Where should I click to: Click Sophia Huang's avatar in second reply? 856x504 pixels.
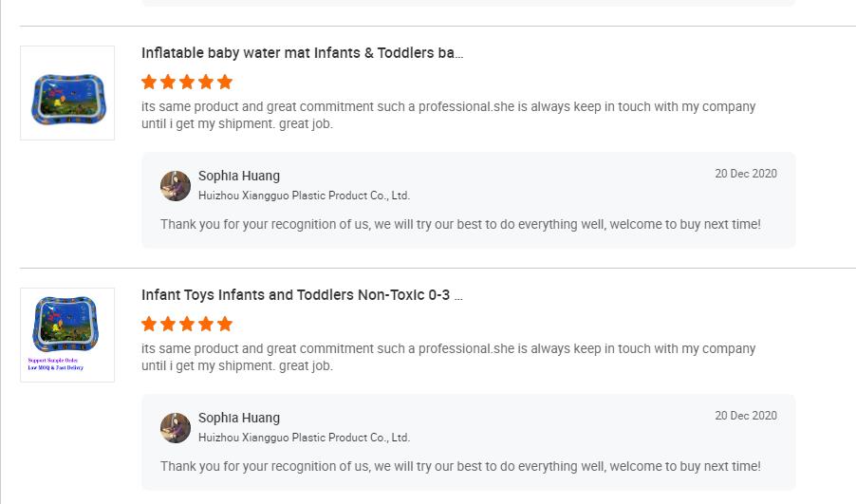point(176,427)
